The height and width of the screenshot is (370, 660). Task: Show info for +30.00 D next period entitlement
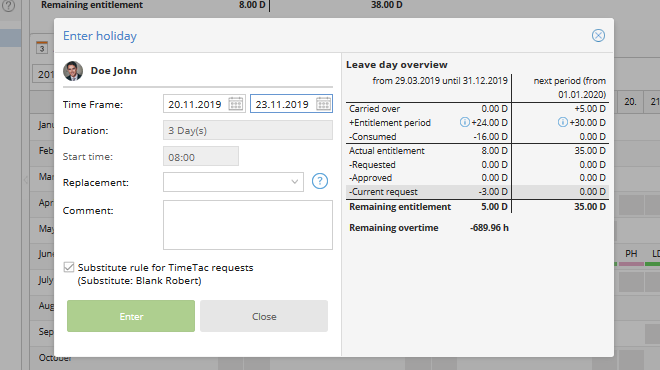(562, 122)
